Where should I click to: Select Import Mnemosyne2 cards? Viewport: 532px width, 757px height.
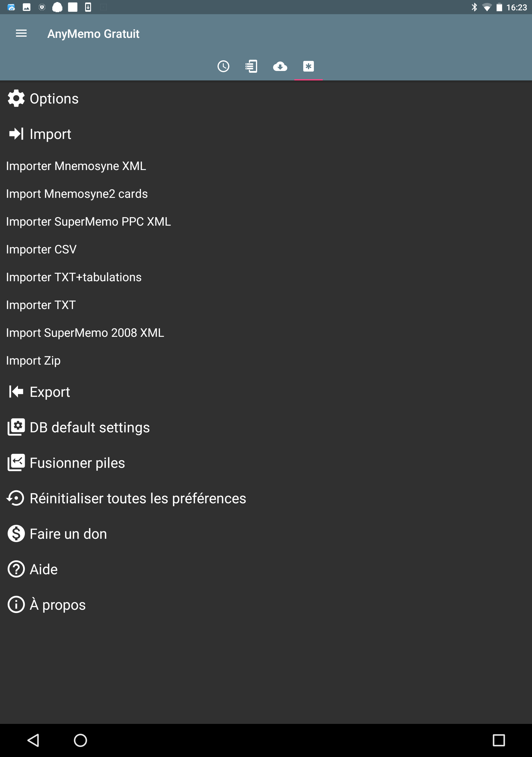(77, 193)
